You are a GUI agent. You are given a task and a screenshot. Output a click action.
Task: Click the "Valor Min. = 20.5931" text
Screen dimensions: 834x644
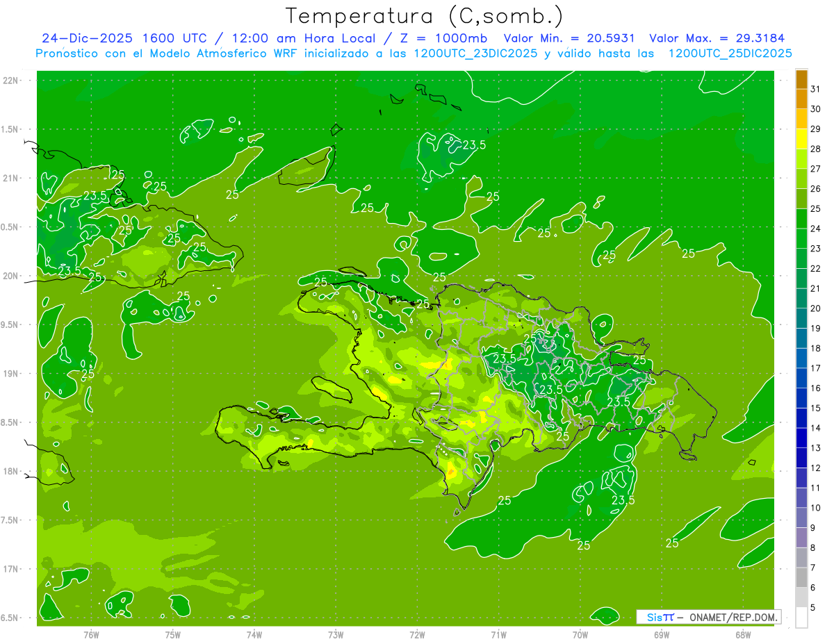[569, 38]
